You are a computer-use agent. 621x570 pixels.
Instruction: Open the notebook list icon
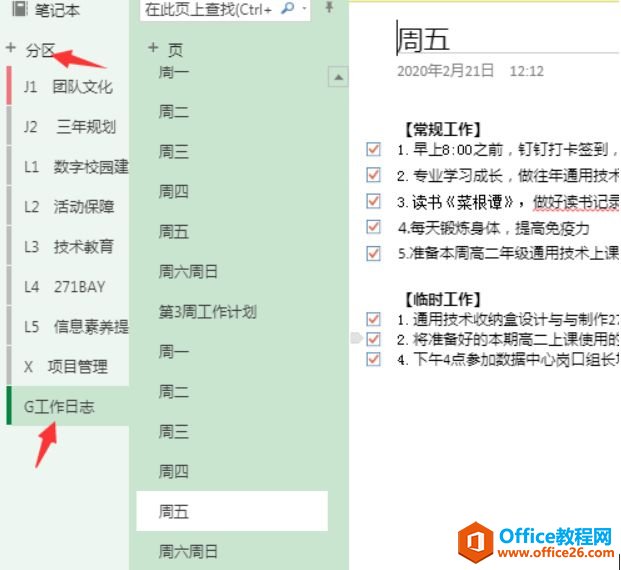(20, 9)
